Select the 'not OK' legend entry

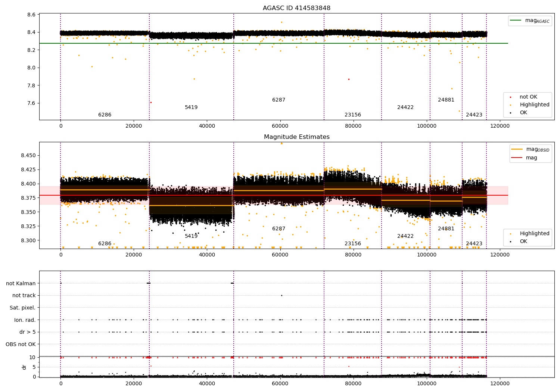click(528, 97)
